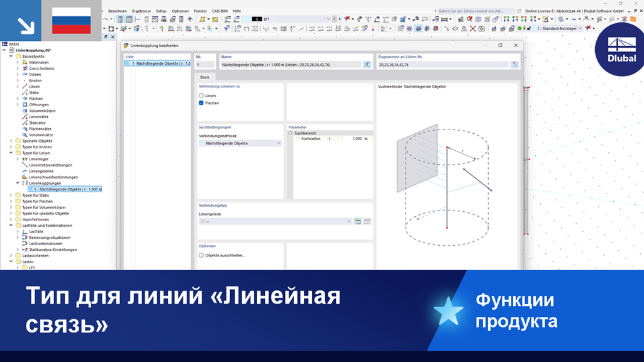
Task: Click the edit name icon beside Name field
Action: point(367,65)
